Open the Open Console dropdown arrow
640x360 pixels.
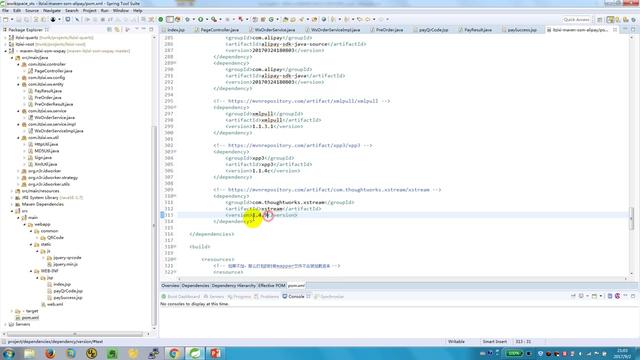tap(601, 296)
